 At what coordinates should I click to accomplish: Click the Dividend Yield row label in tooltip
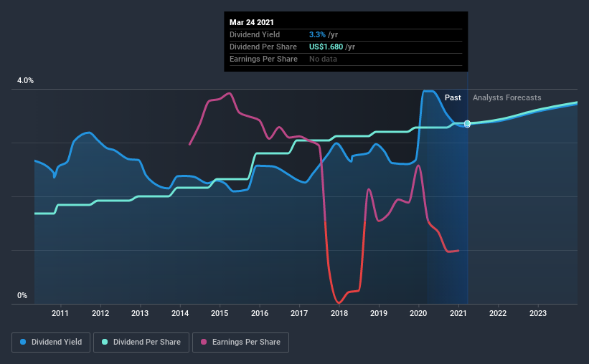pos(255,34)
